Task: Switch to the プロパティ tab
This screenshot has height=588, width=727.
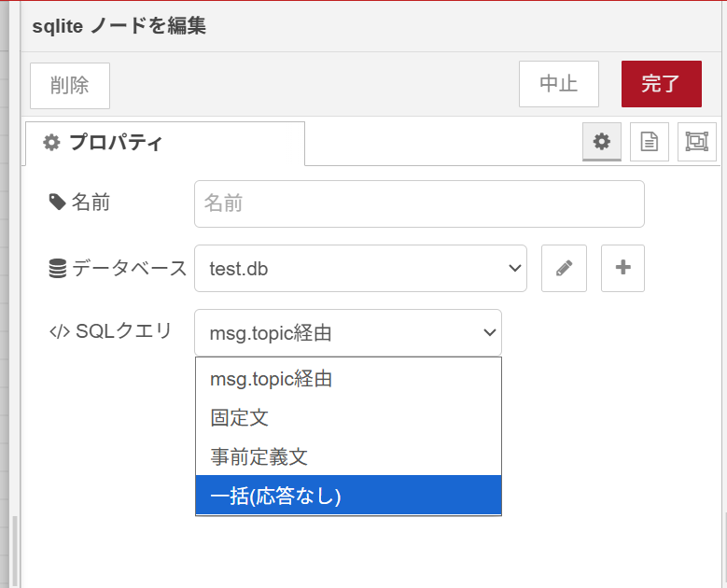Action: pos(165,143)
